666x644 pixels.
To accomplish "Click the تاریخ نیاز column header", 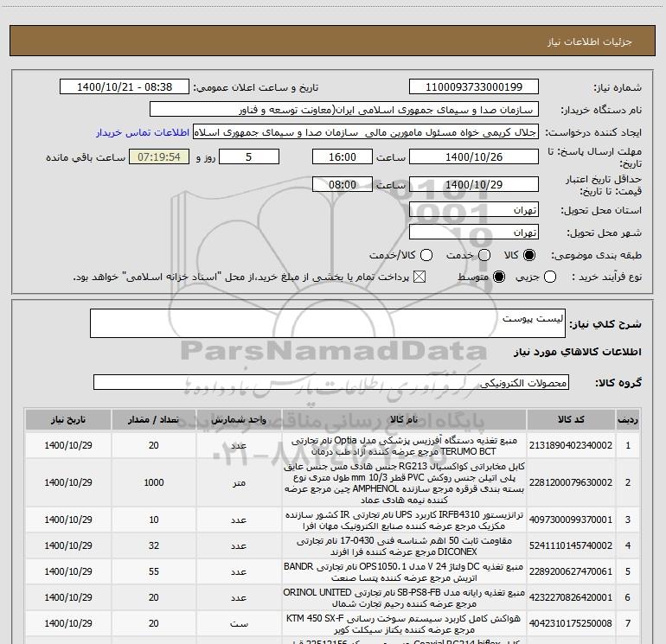I will 68,420.
